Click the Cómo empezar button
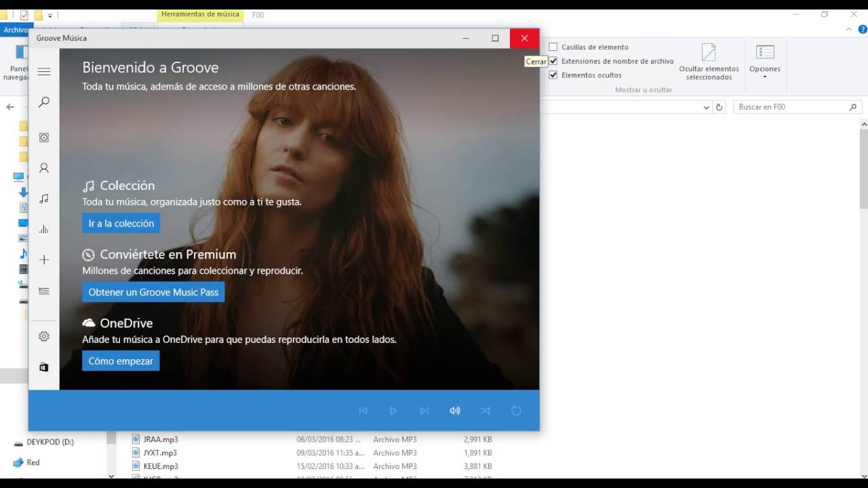Image resolution: width=868 pixels, height=488 pixels. (121, 361)
